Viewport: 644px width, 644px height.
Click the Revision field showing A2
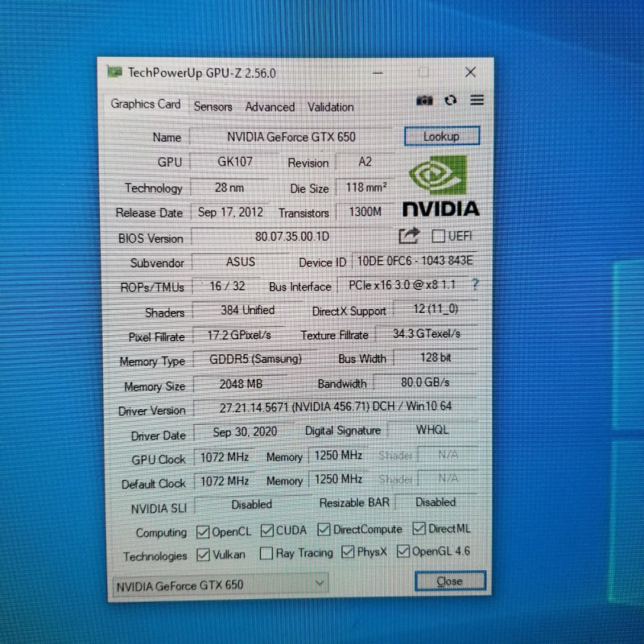click(x=365, y=162)
